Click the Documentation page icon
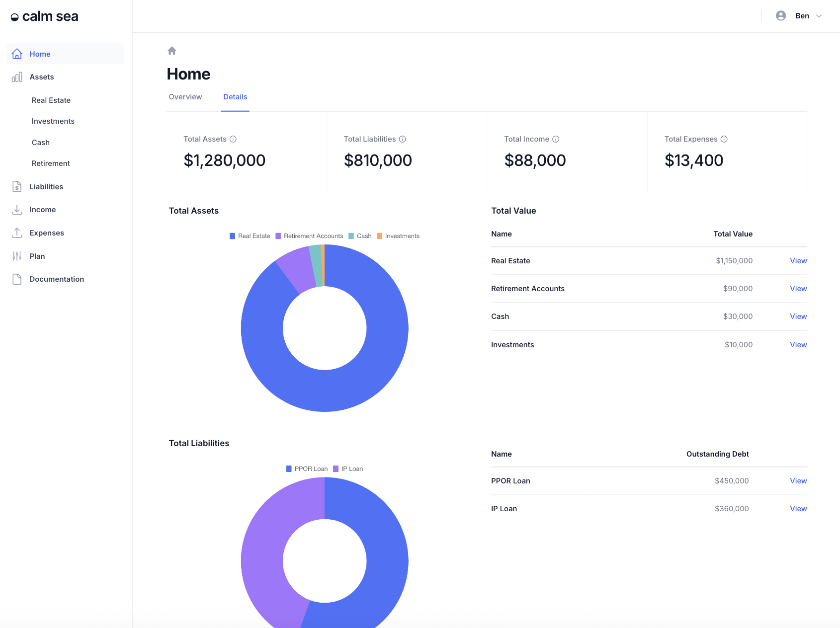The image size is (840, 628). 17,279
